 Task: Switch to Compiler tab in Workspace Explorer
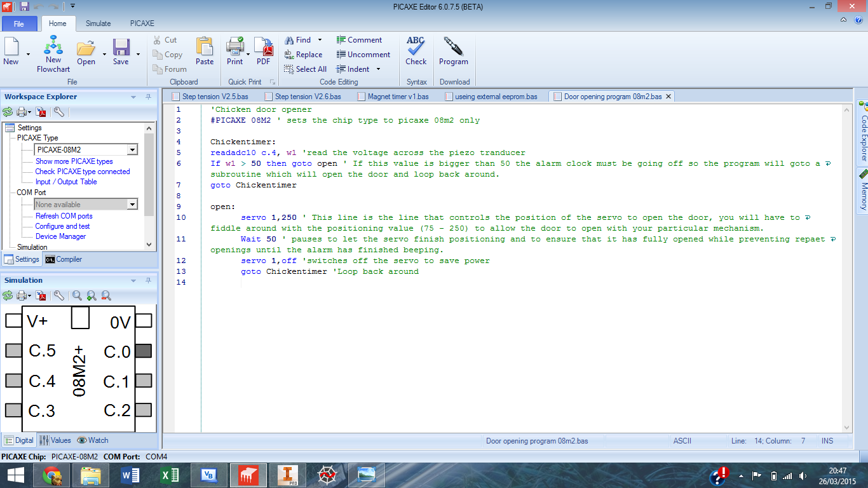[x=64, y=259]
